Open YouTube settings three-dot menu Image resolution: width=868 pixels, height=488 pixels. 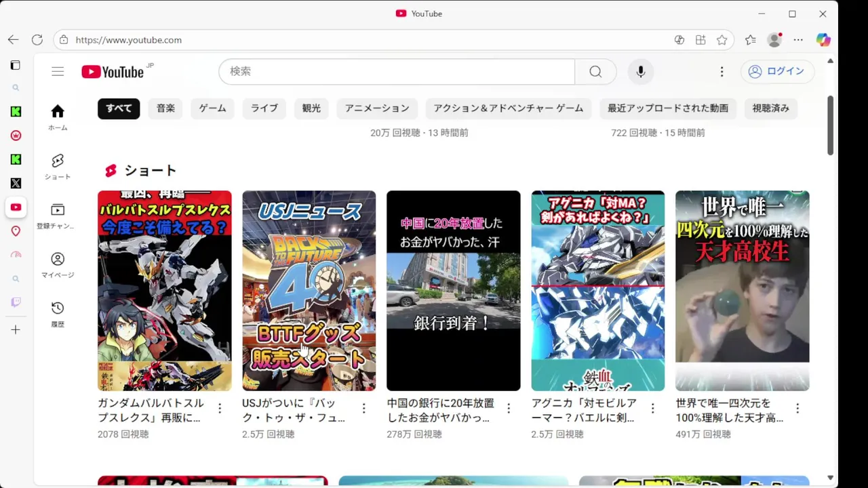coord(722,71)
